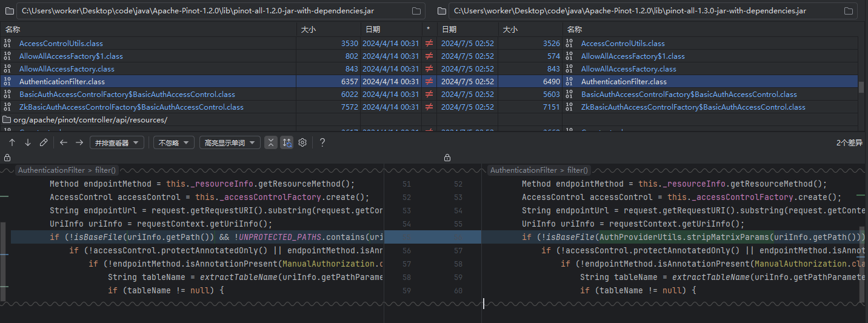The height and width of the screenshot is (323, 868).
Task: Click the 2个差异 difference count label
Action: (x=849, y=142)
